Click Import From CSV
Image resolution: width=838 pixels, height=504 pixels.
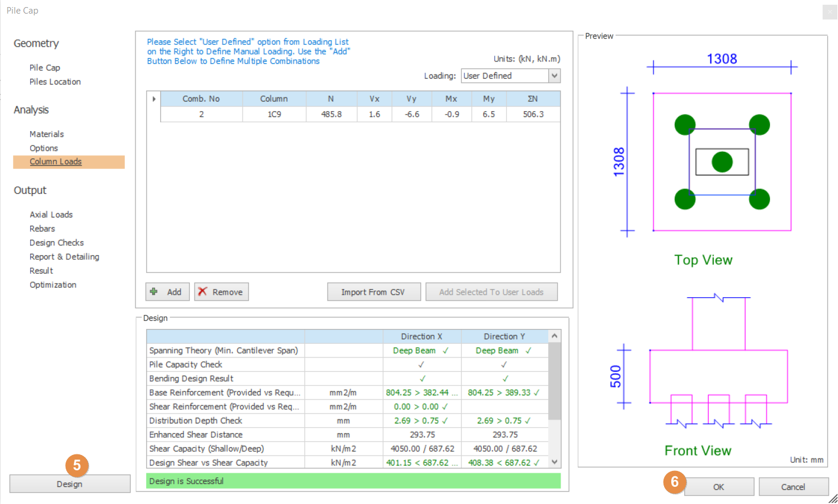tap(374, 292)
